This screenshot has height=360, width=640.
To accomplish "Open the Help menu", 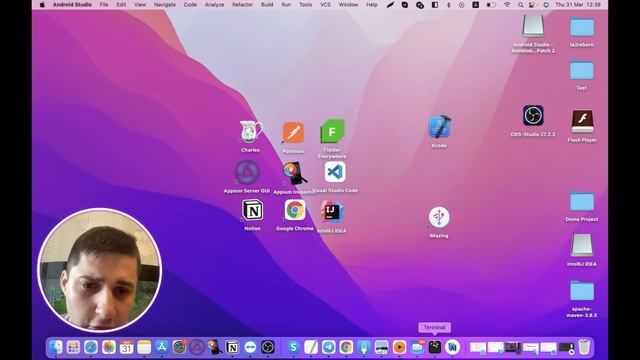I will point(371,5).
